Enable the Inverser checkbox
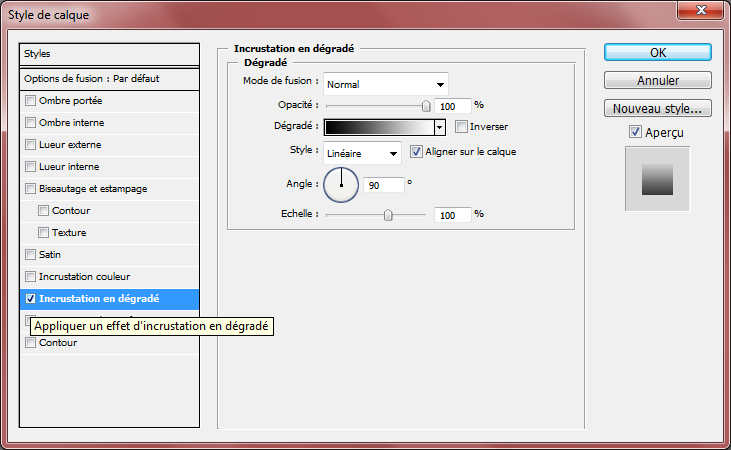The height and width of the screenshot is (450, 731). [x=461, y=127]
